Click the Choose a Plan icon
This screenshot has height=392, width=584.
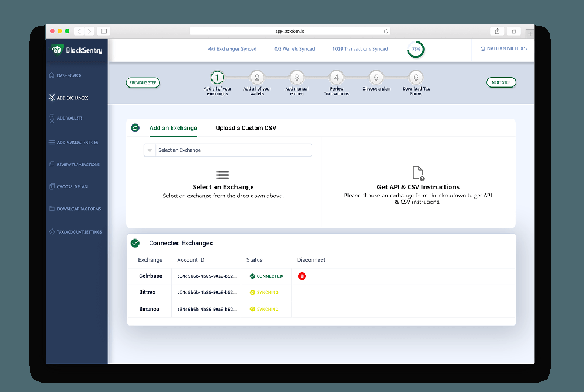52,186
